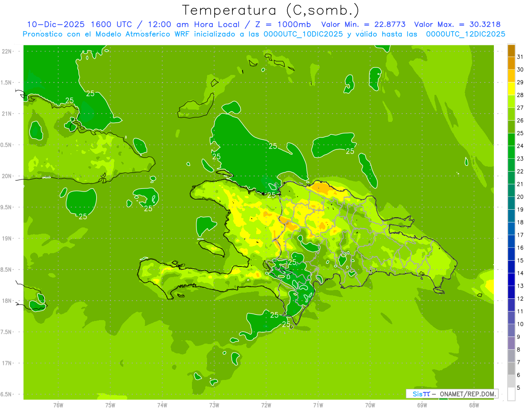Click the "18N" latitude axis label
Viewport: 532px width, 411px height.
click(7, 301)
